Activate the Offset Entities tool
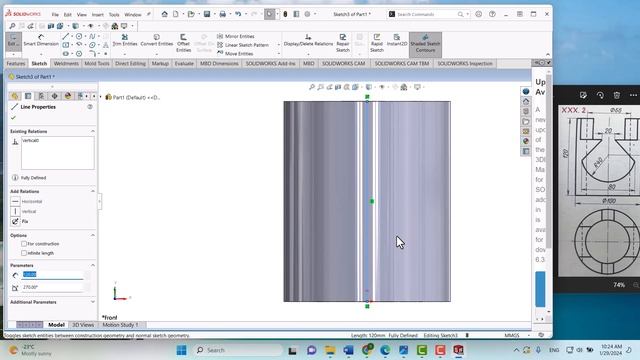The height and width of the screenshot is (360, 640). tap(183, 43)
